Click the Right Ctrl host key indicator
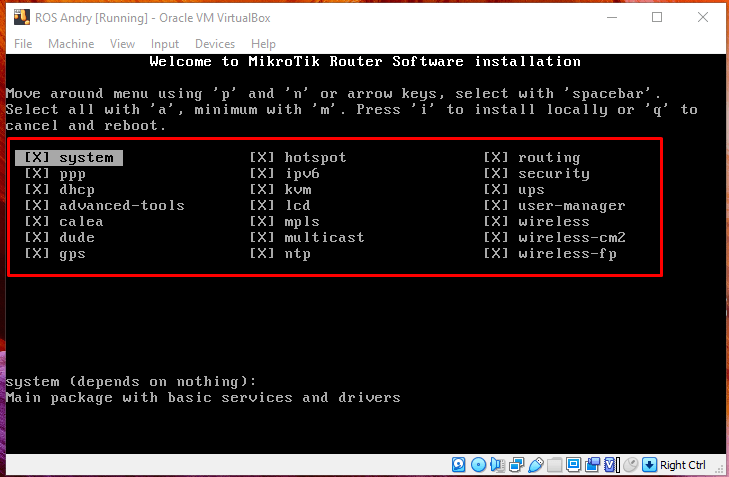 pos(683,465)
